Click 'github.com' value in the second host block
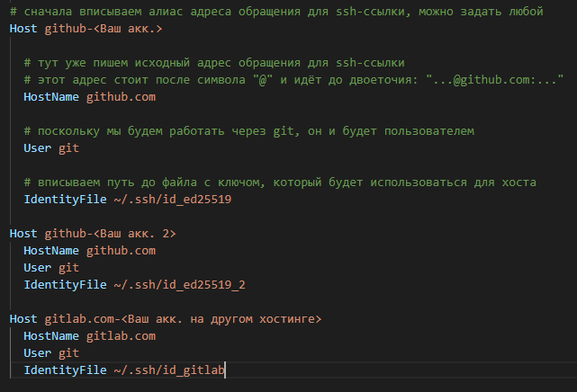Screen dimensions: 577x392 126,250
